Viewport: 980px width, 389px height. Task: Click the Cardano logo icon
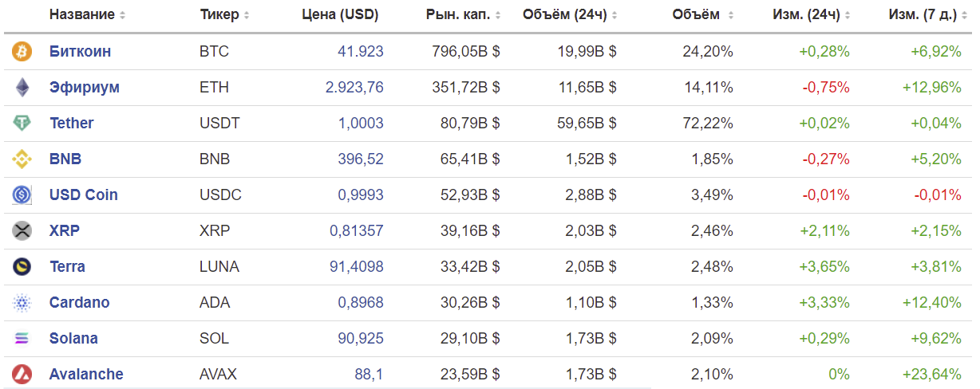22,303
